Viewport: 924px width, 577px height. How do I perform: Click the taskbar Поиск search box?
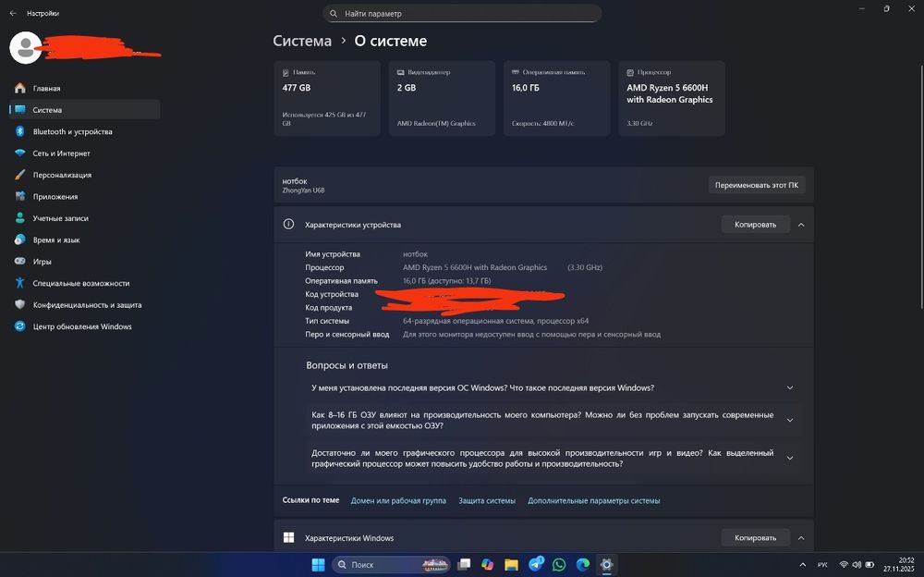391,565
